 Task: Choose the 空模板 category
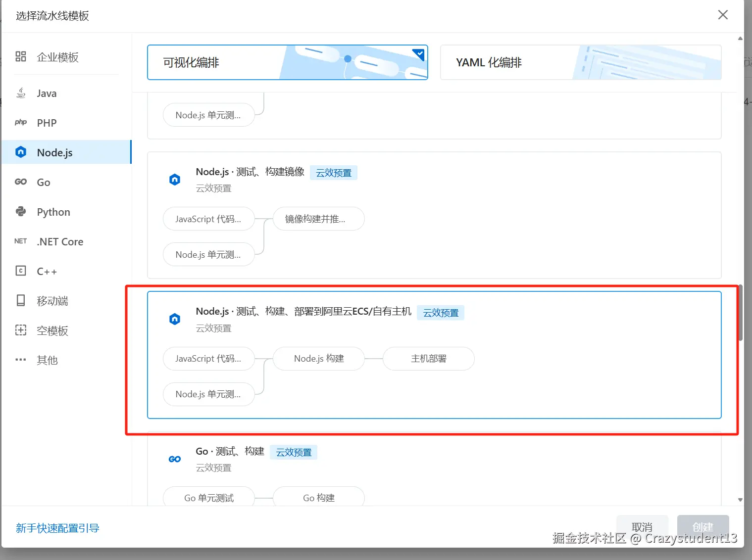[x=66, y=330]
